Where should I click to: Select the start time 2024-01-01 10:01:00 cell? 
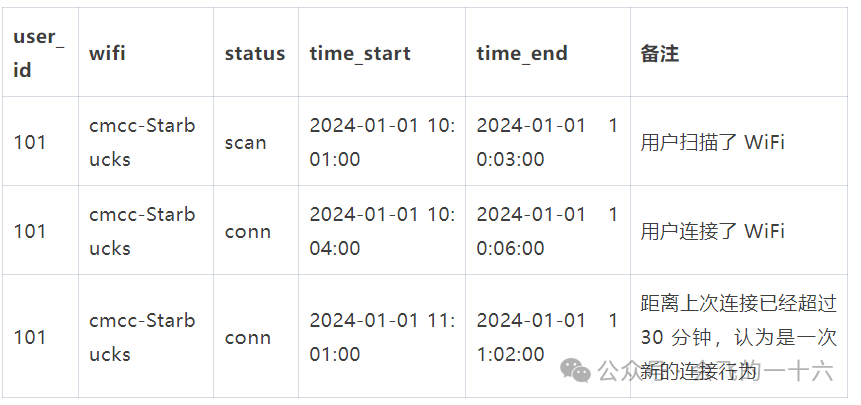381,142
